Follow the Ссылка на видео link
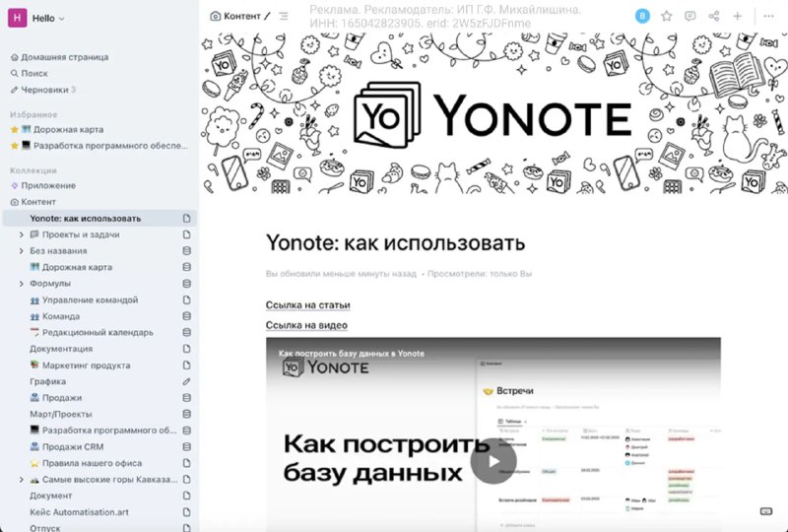Screen dimensions: 788x532 pyautogui.click(x=306, y=325)
